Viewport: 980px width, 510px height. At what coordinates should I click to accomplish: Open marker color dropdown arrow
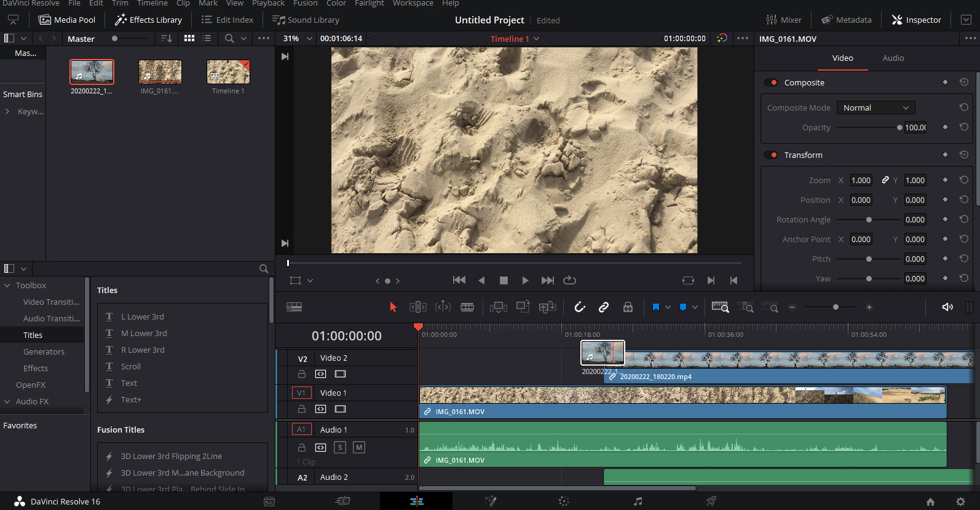point(695,307)
